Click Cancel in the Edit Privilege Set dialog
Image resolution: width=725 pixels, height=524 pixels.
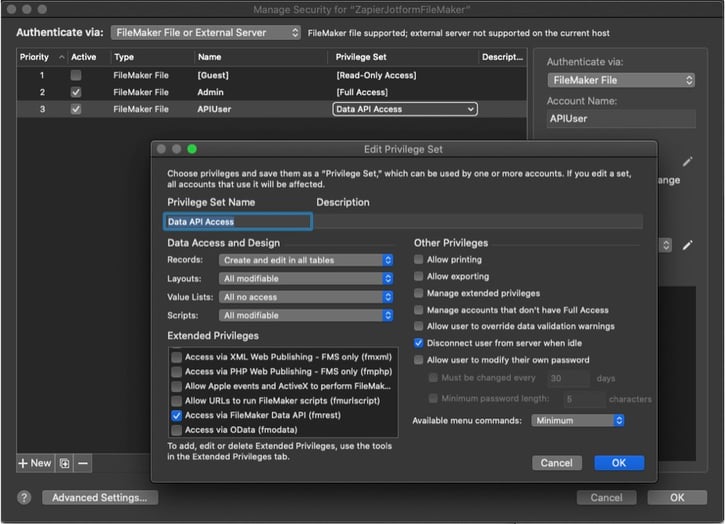(x=557, y=463)
